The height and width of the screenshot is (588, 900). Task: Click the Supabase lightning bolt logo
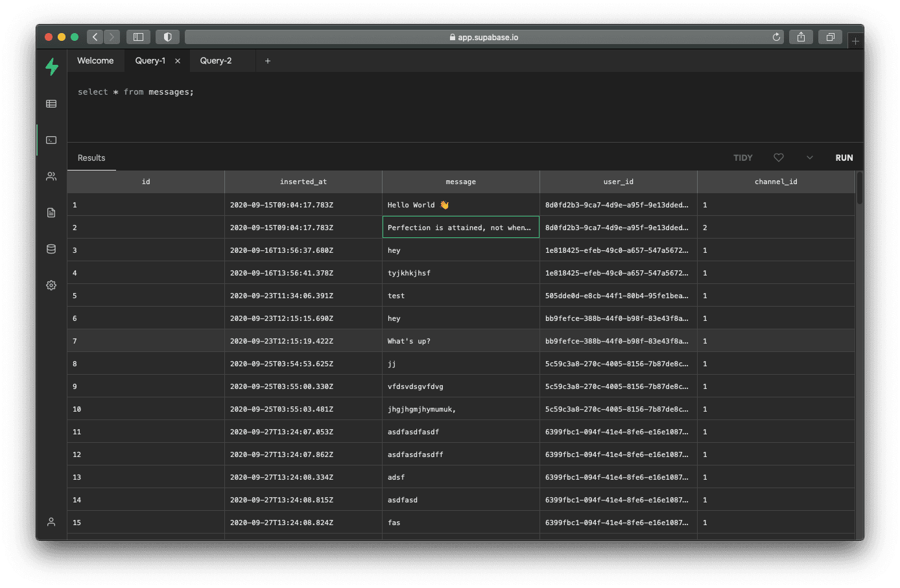52,66
